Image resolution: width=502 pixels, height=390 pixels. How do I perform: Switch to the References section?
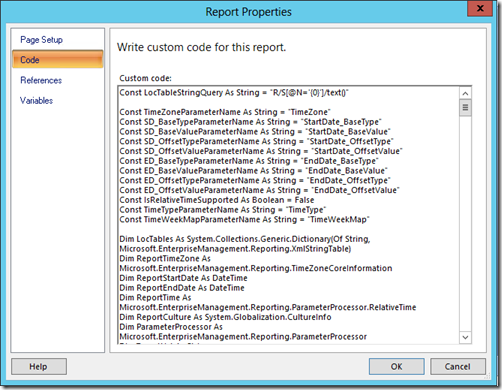(x=41, y=80)
